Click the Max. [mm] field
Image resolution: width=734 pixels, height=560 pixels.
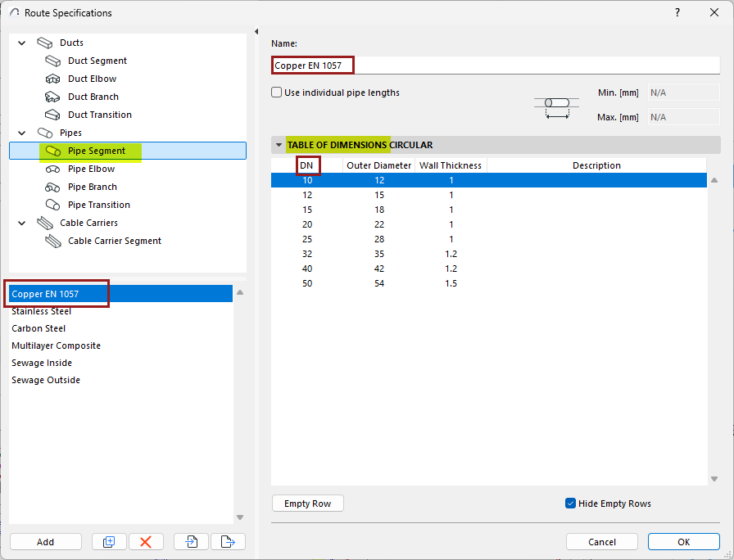[683, 117]
